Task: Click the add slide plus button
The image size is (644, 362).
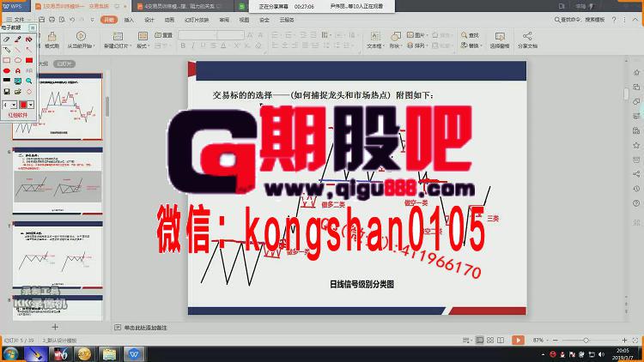Action: pos(55,327)
